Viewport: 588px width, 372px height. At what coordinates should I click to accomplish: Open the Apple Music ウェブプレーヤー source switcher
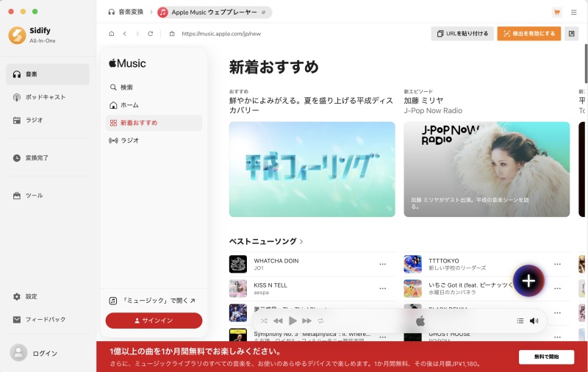pyautogui.click(x=215, y=12)
